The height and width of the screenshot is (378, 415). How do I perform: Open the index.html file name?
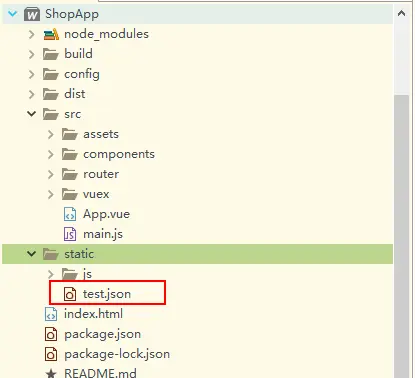click(x=93, y=314)
